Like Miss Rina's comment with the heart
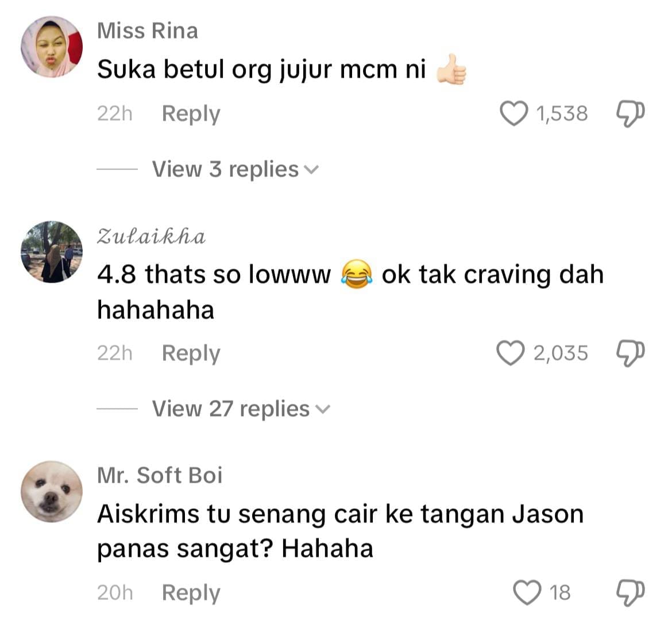The height and width of the screenshot is (628, 672). point(513,114)
